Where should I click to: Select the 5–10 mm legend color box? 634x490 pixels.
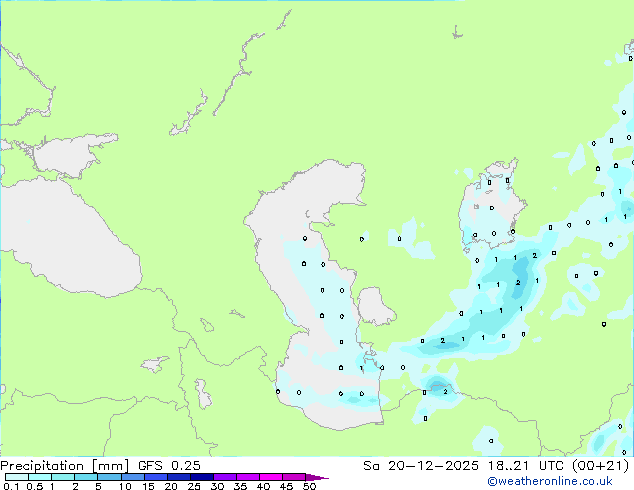[x=109, y=477]
